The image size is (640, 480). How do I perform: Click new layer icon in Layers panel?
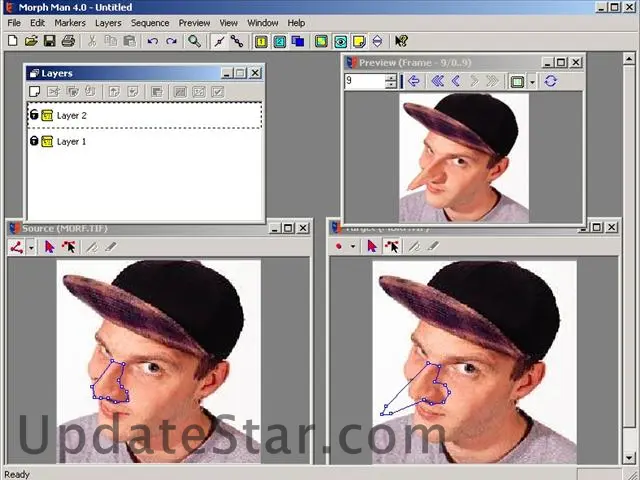35,91
